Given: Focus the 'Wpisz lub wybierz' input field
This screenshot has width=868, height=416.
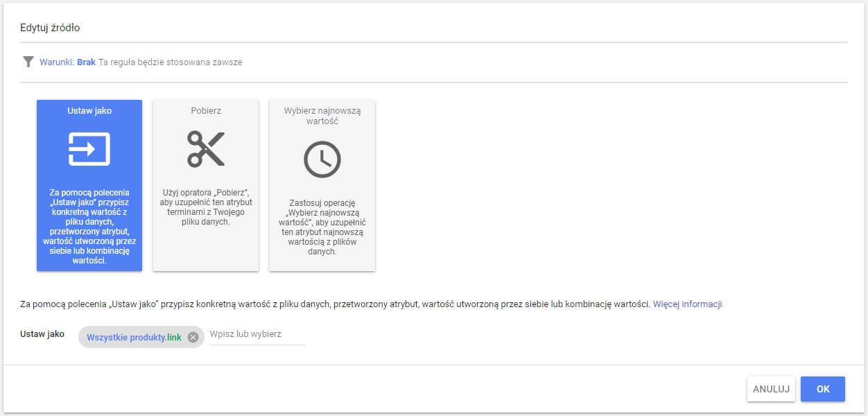Looking at the screenshot, I should coord(257,334).
